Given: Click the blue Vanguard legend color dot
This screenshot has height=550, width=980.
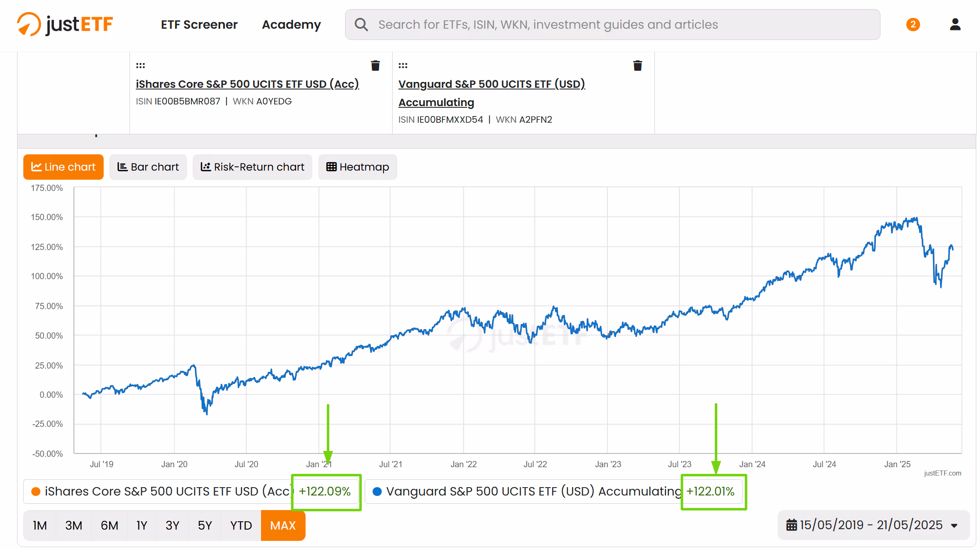Looking at the screenshot, I should point(377,492).
